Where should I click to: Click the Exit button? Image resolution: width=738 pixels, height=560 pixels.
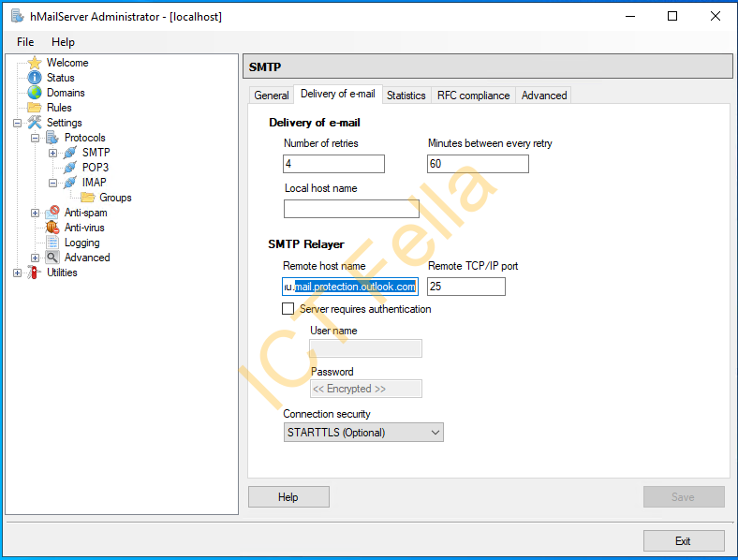point(684,541)
